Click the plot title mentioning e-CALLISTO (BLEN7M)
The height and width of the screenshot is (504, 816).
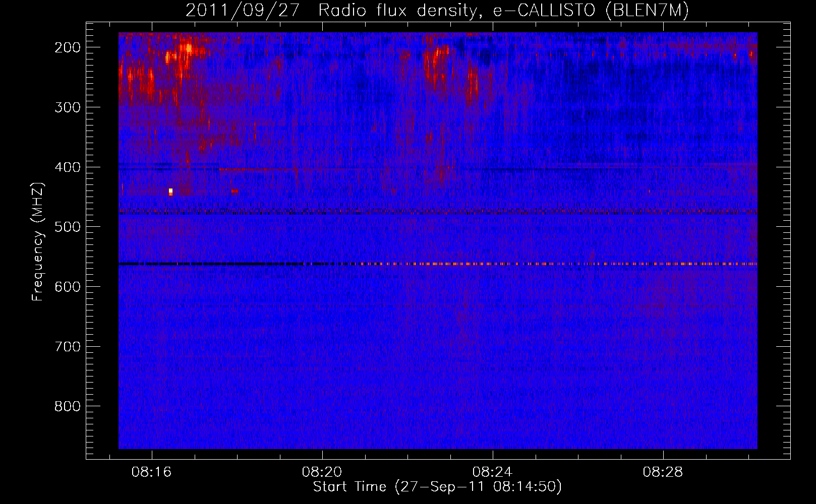pos(437,10)
